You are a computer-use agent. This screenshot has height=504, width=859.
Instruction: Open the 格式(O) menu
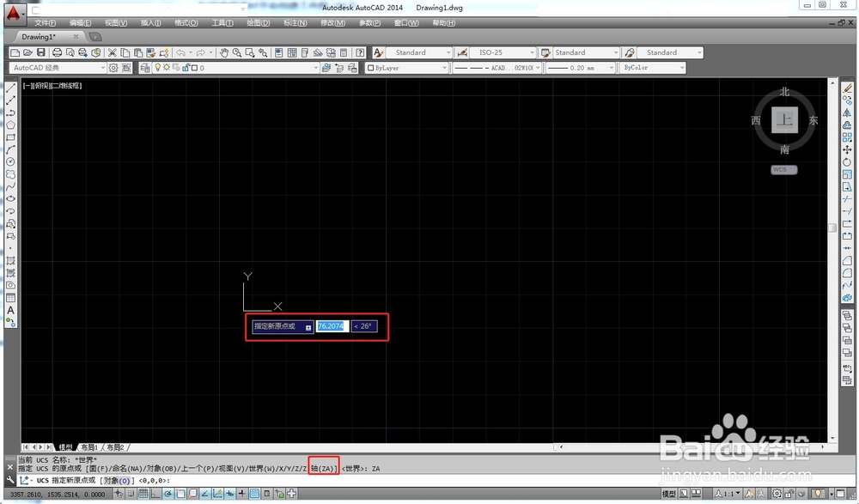(x=186, y=23)
